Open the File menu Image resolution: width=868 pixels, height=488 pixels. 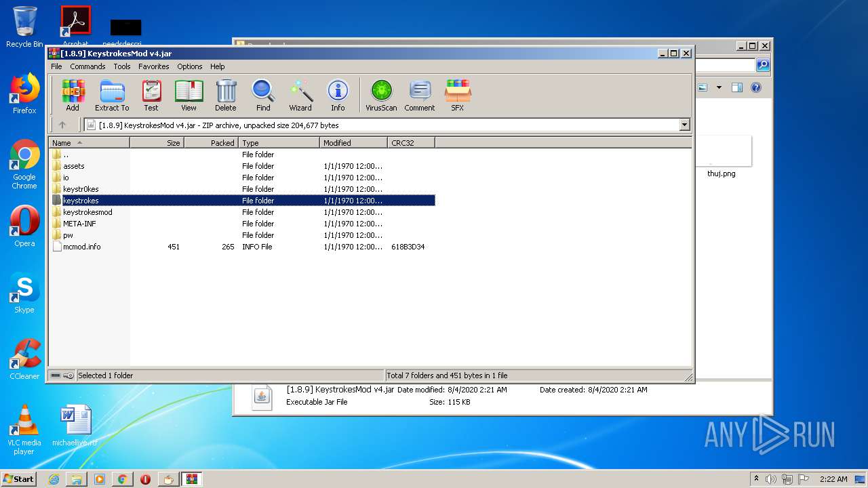[56, 66]
